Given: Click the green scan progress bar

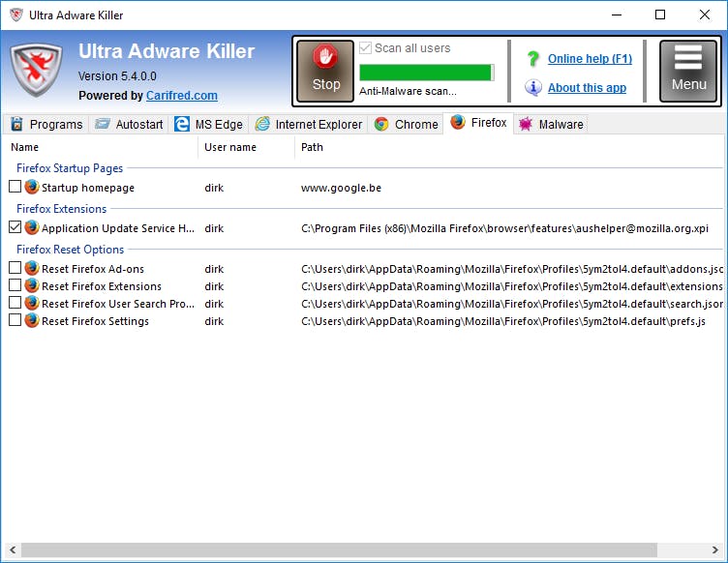Looking at the screenshot, I should 427,73.
